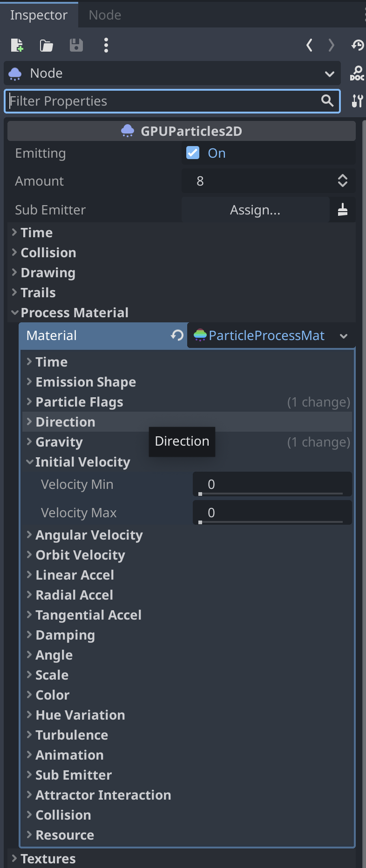Select the Inspector tab
The image size is (366, 868).
coord(39,15)
